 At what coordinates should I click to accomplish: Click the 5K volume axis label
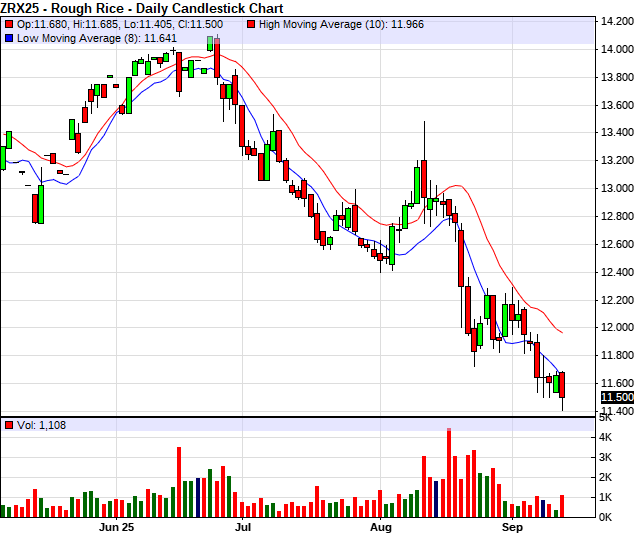point(607,437)
